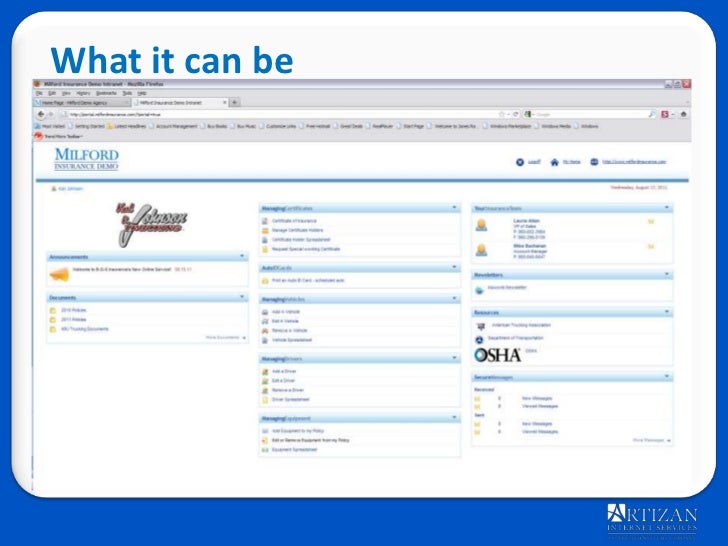Screen dimensions: 728x546
Task: Click the Milford Insurance Demo logo
Action: pyautogui.click(x=86, y=159)
